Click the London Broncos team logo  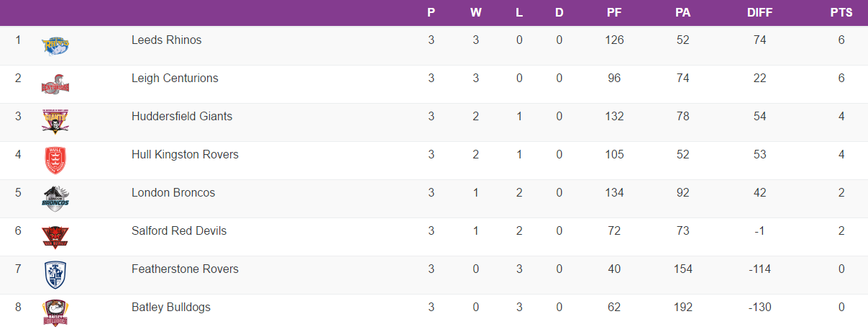pyautogui.click(x=55, y=198)
